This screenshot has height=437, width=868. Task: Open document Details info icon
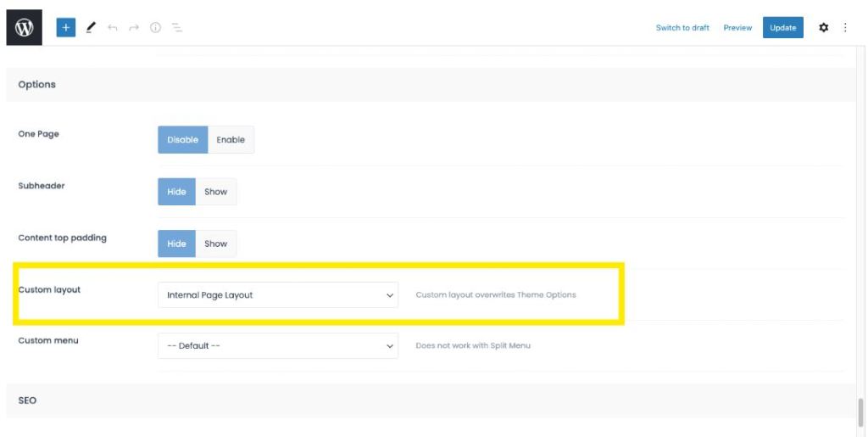point(155,28)
